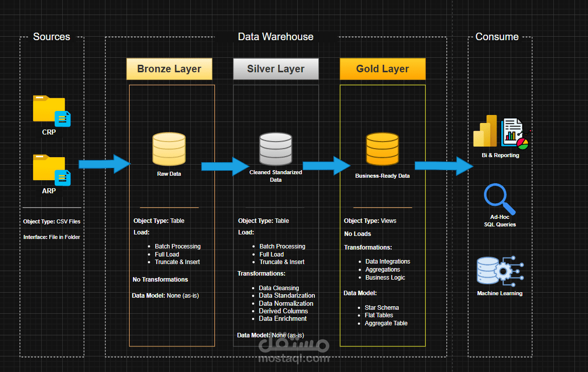Select the Data Warehouse title text

276,36
